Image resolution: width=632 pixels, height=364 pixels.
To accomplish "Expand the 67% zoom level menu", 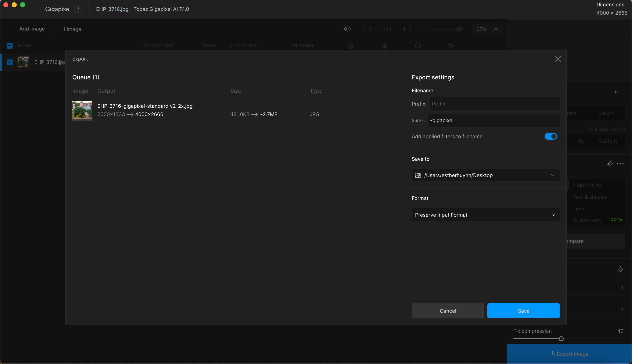I will pos(496,29).
